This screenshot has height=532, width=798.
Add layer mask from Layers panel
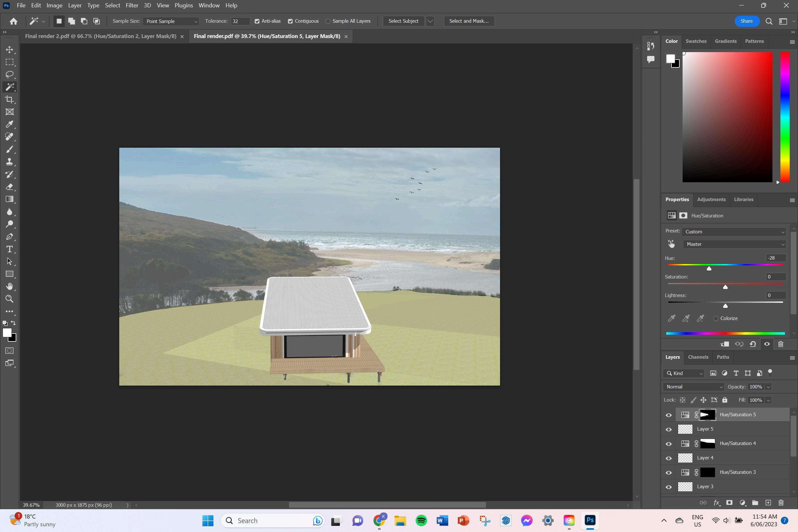coord(729,503)
